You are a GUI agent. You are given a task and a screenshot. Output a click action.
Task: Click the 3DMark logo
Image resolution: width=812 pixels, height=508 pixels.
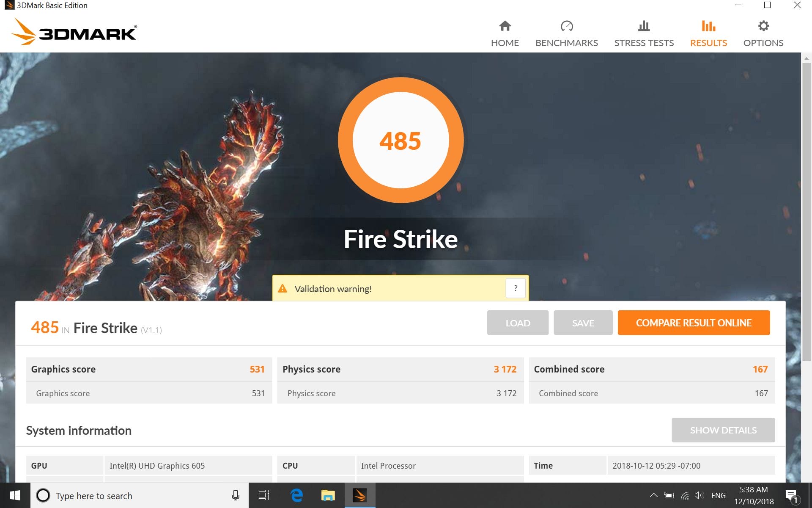pyautogui.click(x=74, y=32)
